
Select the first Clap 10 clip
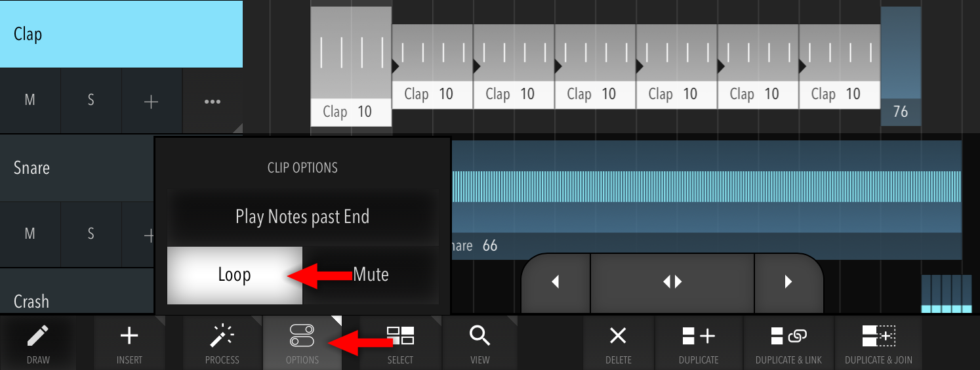click(351, 66)
